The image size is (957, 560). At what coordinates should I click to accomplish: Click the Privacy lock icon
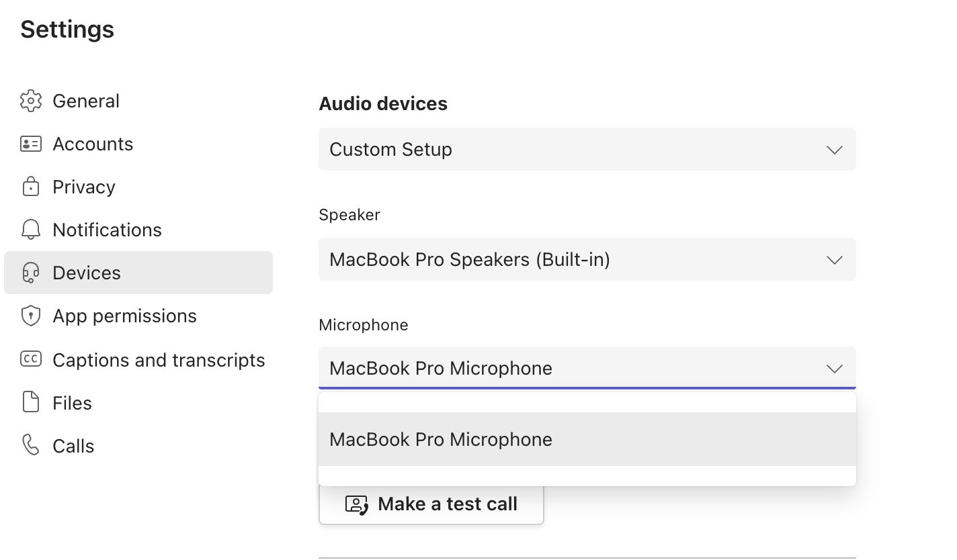31,187
